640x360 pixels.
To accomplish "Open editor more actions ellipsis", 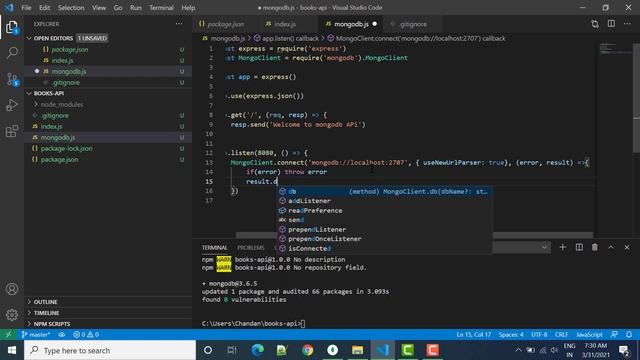I will point(627,24).
